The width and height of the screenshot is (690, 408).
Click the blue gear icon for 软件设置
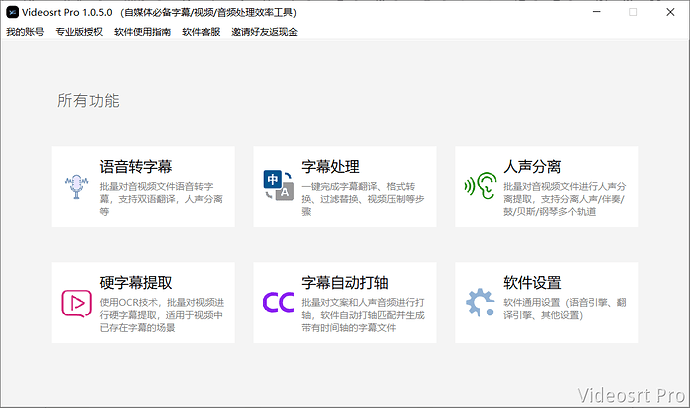tap(480, 302)
